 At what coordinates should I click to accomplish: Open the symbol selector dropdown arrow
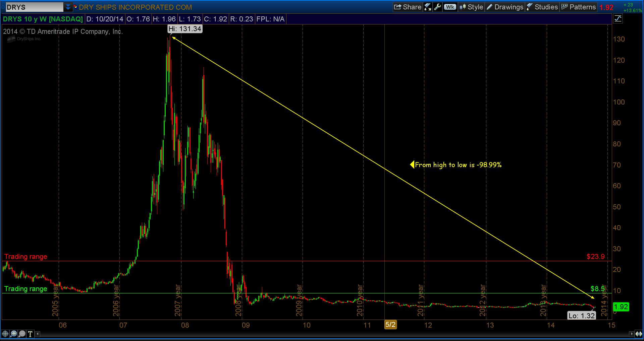(68, 7)
